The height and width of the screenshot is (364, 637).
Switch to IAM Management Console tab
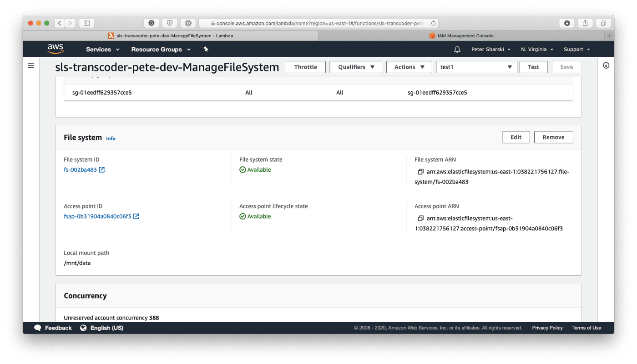[461, 35]
